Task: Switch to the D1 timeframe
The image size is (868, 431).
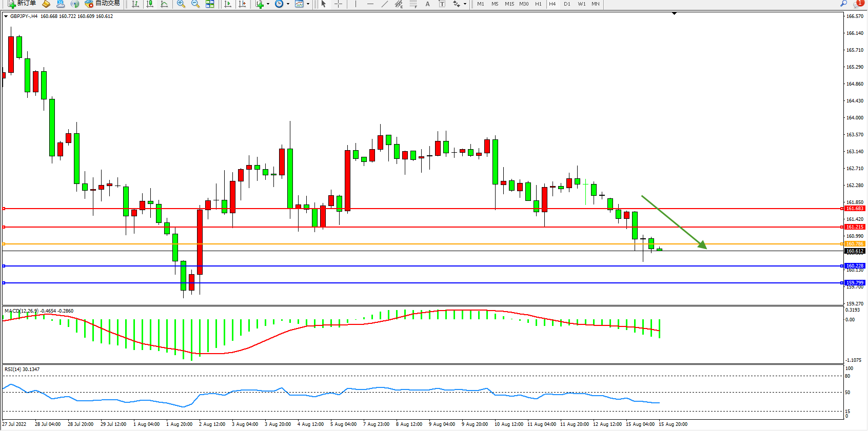Action: pyautogui.click(x=567, y=4)
